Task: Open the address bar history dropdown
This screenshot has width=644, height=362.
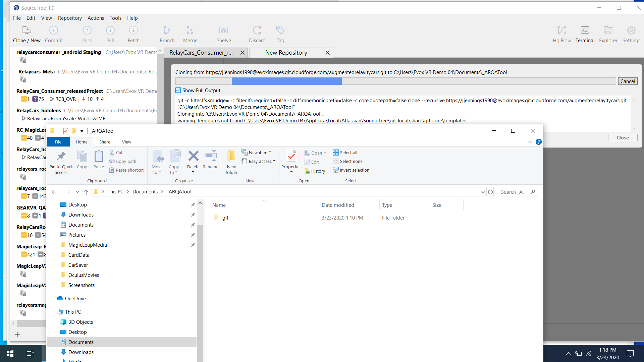Action: [483, 192]
